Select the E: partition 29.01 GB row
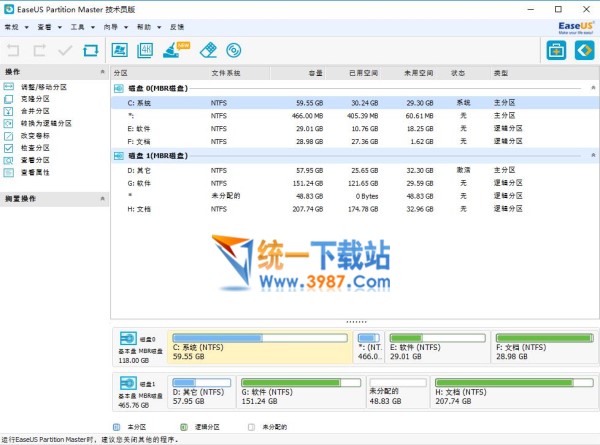Screen dimensions: 600x445 point(355,129)
